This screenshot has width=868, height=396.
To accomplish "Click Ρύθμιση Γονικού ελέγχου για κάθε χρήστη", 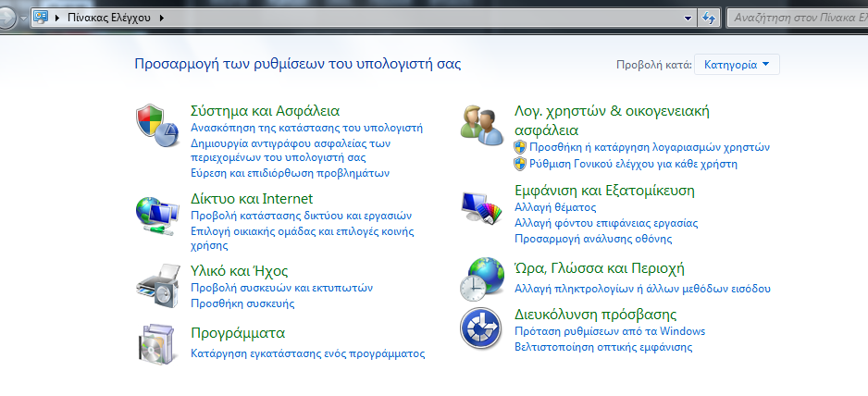I will point(633,164).
